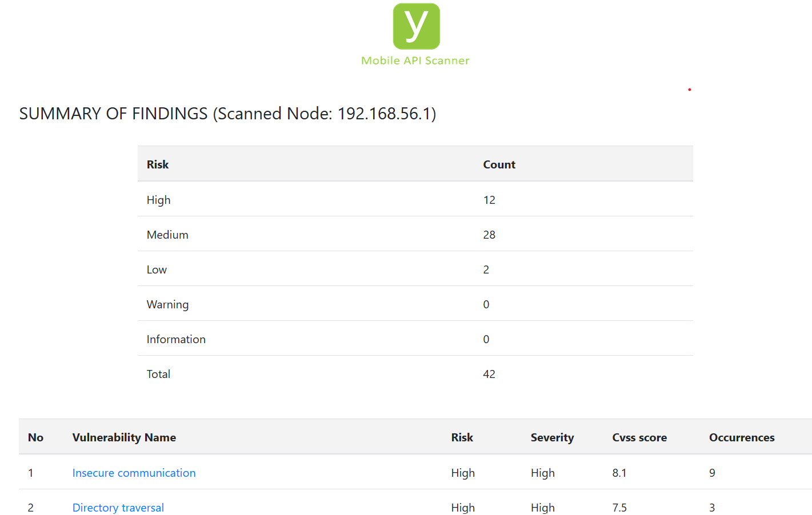The width and height of the screenshot is (812, 515).
Task: Click the Medium count value 28
Action: tap(489, 235)
